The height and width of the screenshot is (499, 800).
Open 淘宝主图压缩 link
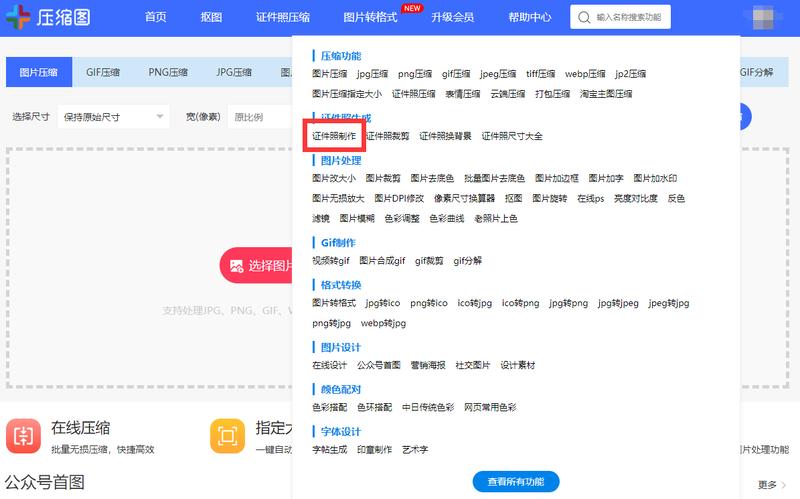coord(606,94)
